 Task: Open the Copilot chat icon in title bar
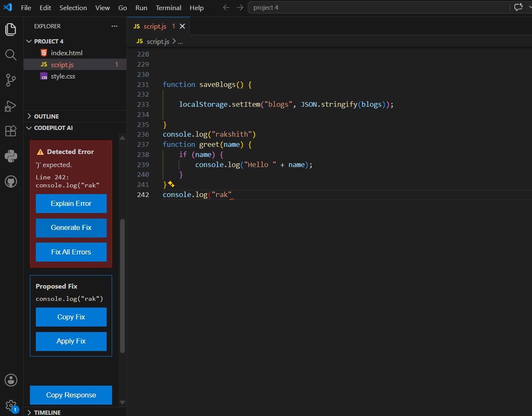(519, 7)
